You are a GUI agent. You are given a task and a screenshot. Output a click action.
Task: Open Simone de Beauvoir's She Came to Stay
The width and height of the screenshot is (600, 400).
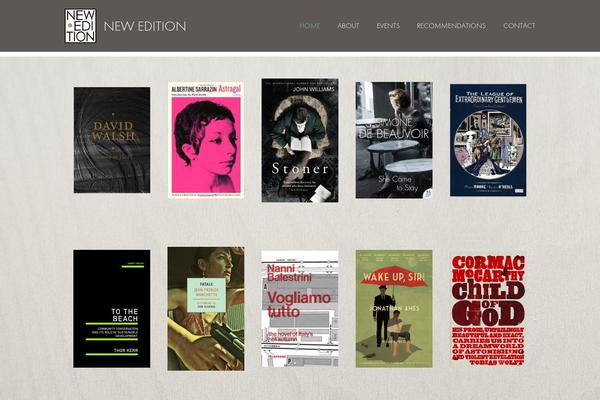[394, 140]
